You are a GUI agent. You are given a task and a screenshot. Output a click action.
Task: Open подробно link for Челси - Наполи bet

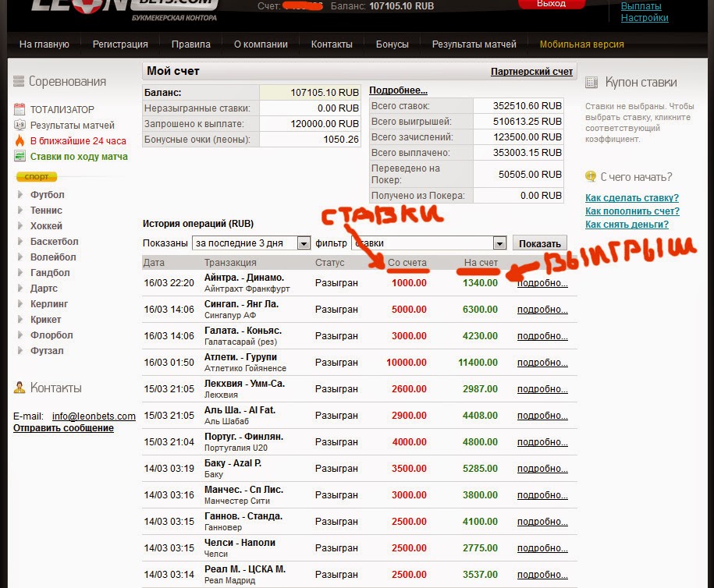click(x=542, y=547)
